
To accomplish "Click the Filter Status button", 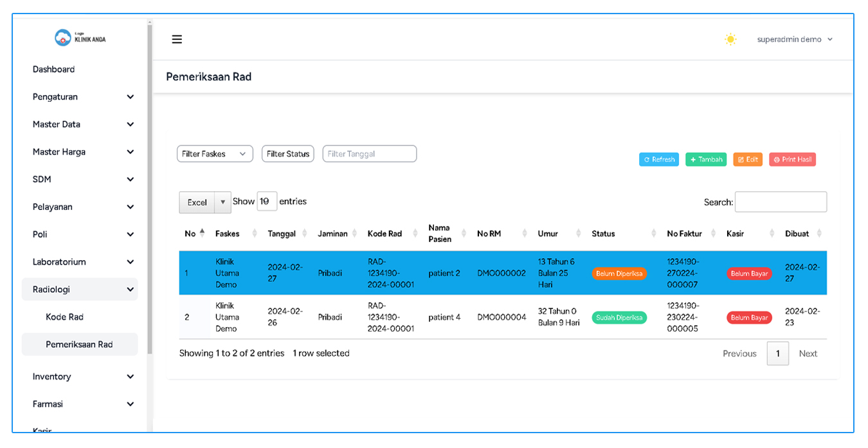I will 287,154.
